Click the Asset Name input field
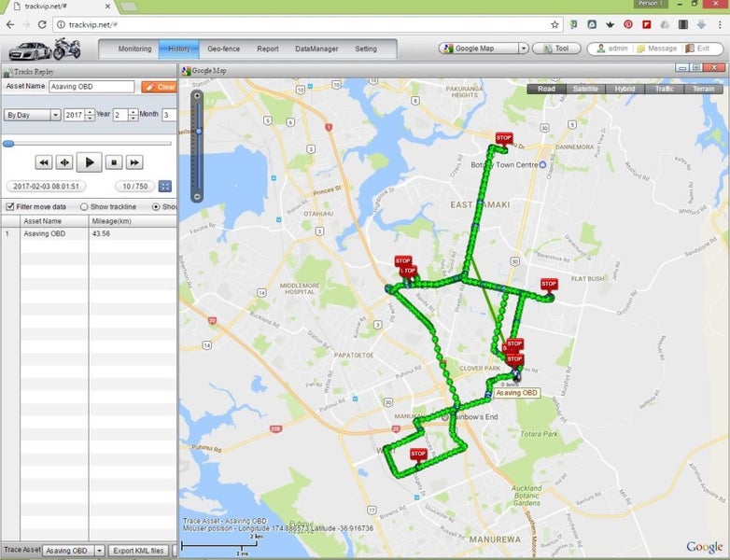This screenshot has width=730, height=560. (x=91, y=87)
